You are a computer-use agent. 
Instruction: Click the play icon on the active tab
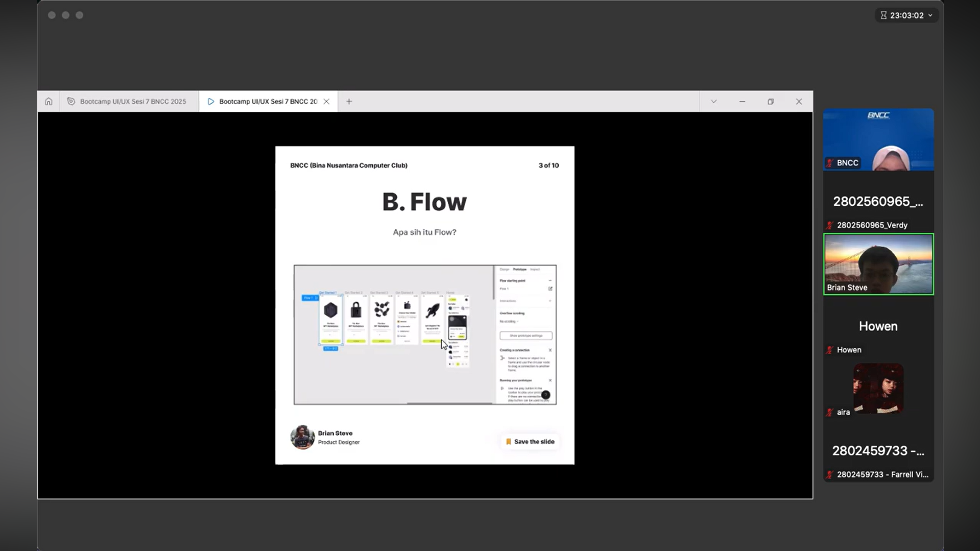[210, 102]
